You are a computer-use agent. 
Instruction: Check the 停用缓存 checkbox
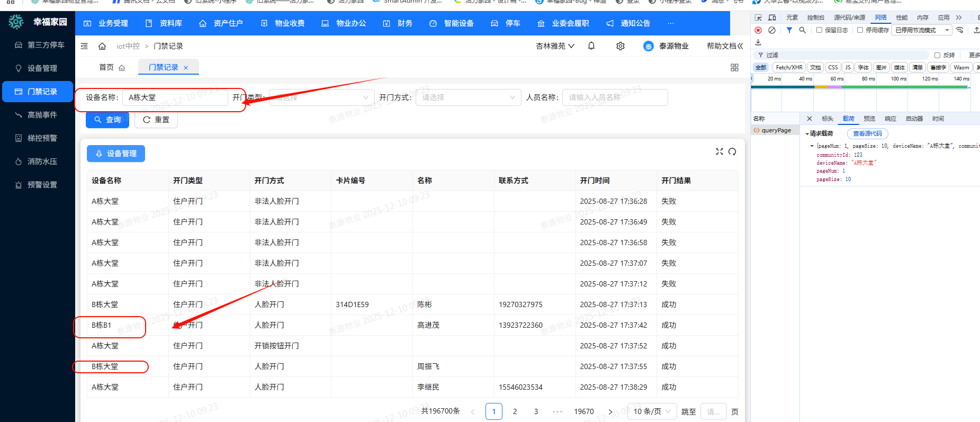click(x=860, y=30)
